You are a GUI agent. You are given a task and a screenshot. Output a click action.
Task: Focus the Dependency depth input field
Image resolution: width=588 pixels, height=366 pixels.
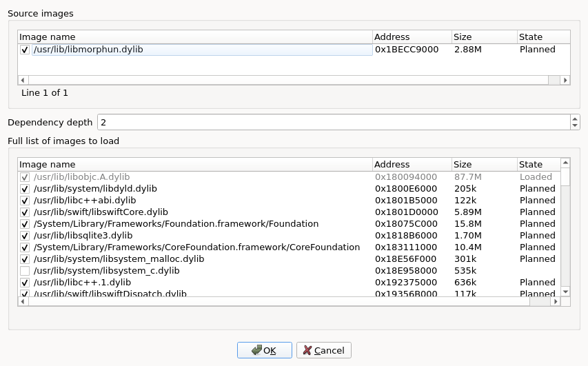point(334,122)
